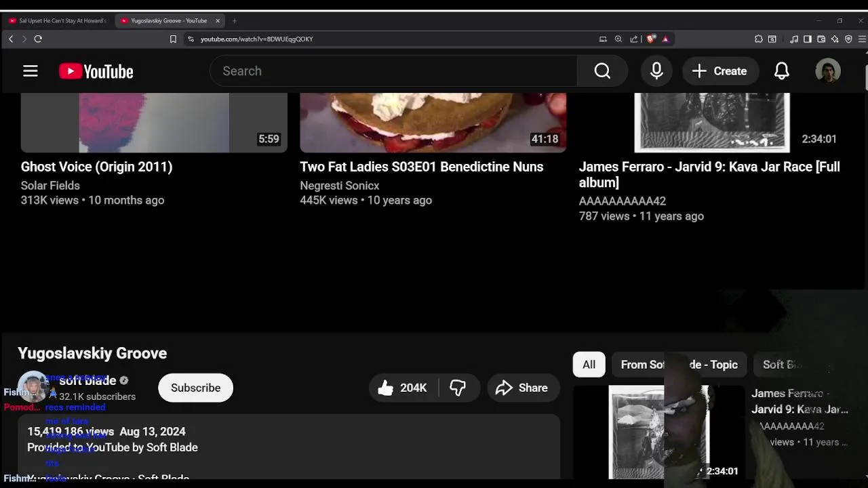Screen dimensions: 868x488
Task: Open the YouTube hamburger guide menu
Action: (x=31, y=71)
